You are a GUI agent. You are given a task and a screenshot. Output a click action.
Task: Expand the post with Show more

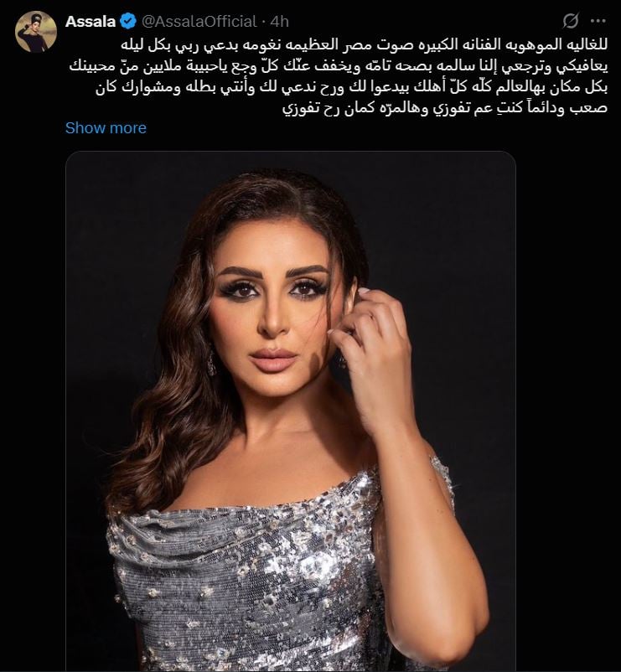coord(106,127)
